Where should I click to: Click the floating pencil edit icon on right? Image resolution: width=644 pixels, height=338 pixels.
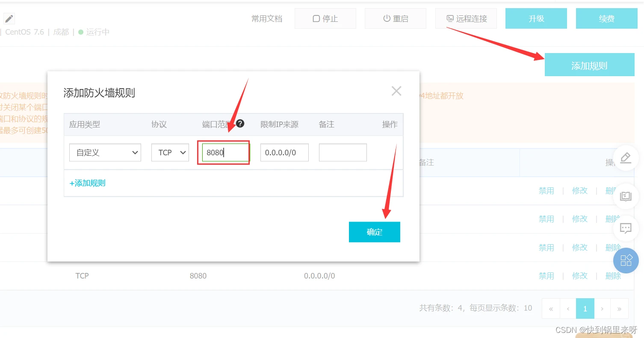(x=626, y=158)
